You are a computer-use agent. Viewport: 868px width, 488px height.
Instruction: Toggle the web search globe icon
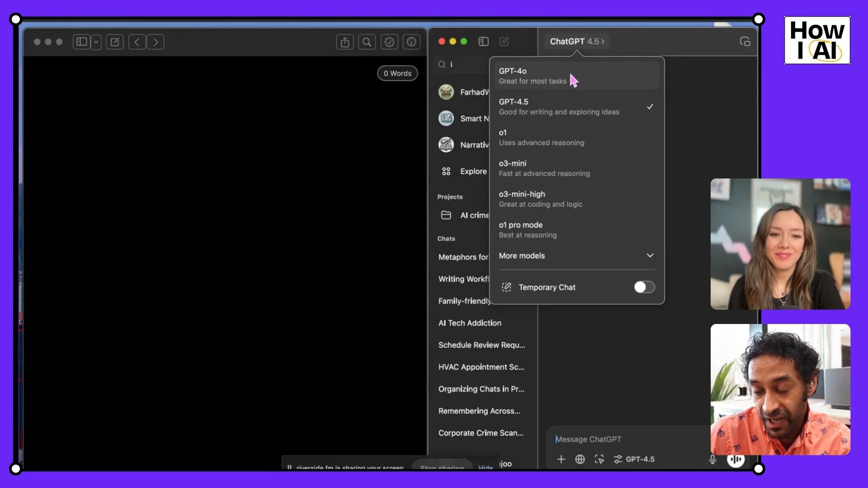click(x=580, y=459)
